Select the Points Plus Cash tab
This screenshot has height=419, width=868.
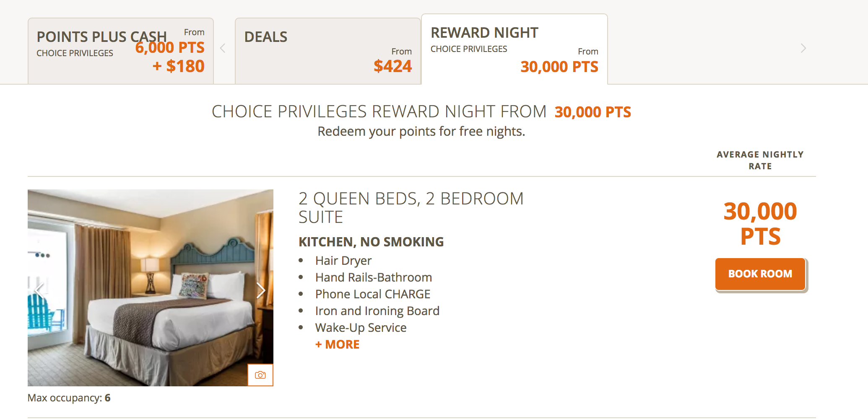(x=121, y=51)
